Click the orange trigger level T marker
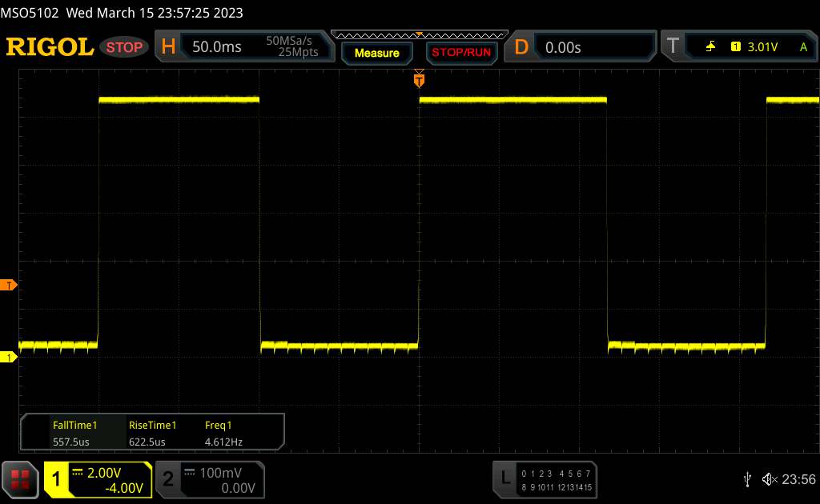 (9, 286)
